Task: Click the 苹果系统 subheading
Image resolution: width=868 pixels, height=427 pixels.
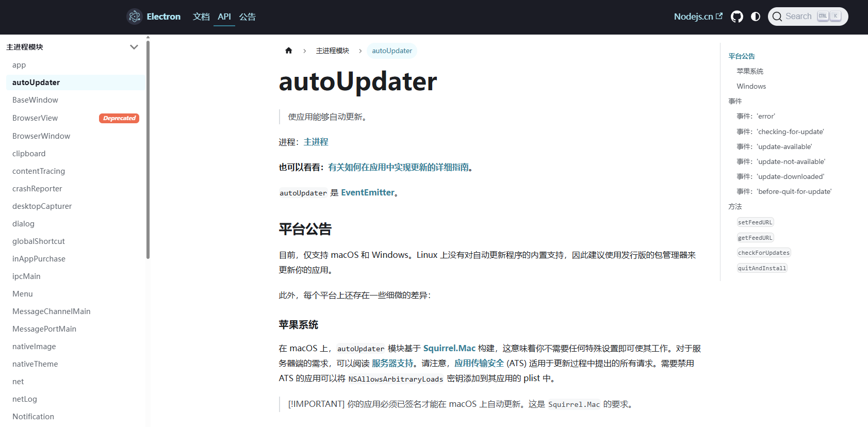Action: 299,325
